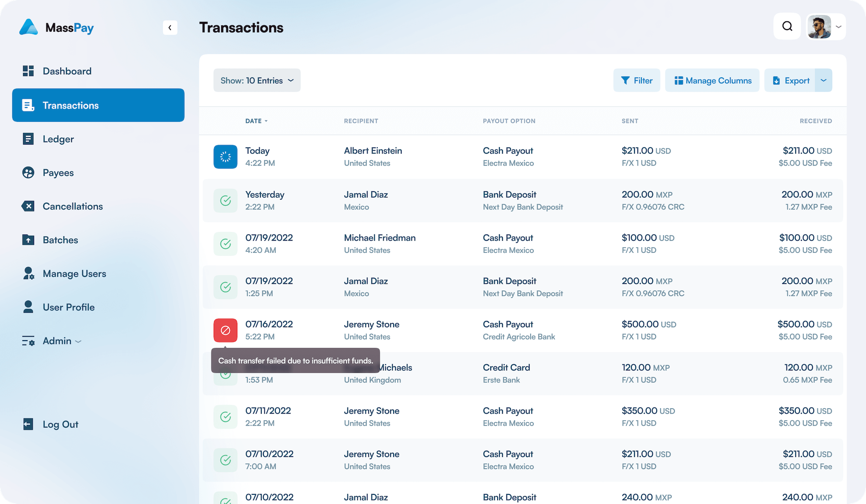Click the Manage Users icon
Screen dimensions: 866x504
click(28, 273)
